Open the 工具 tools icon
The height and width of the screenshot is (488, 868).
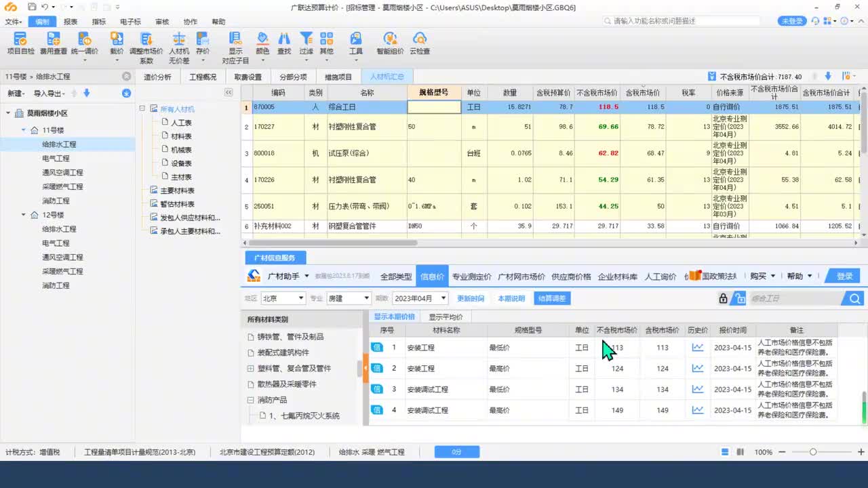[x=356, y=39]
